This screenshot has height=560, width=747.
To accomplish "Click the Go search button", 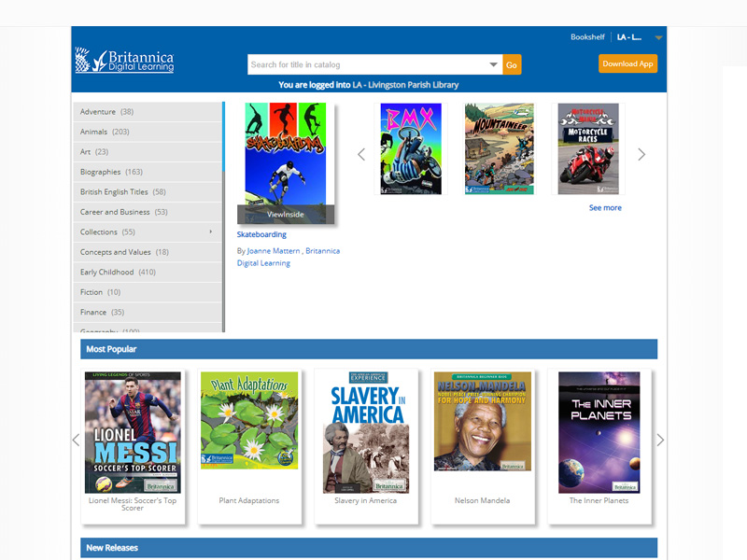I will (x=512, y=64).
